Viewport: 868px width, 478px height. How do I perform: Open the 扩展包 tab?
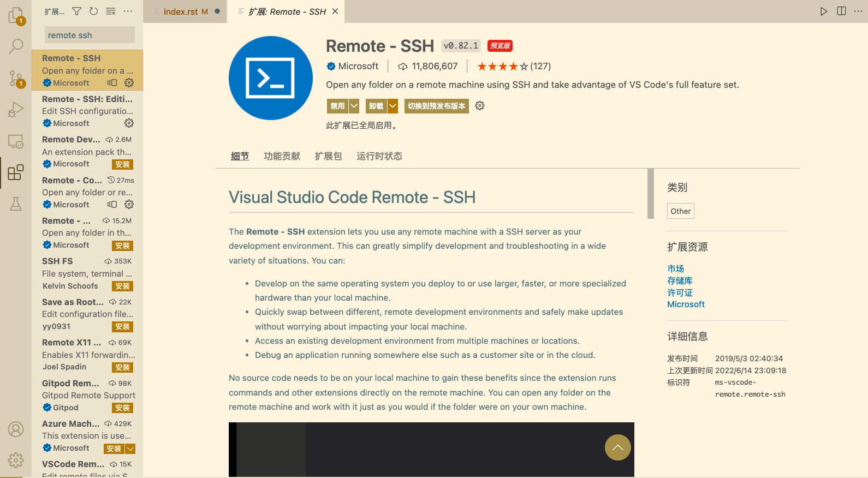(328, 156)
